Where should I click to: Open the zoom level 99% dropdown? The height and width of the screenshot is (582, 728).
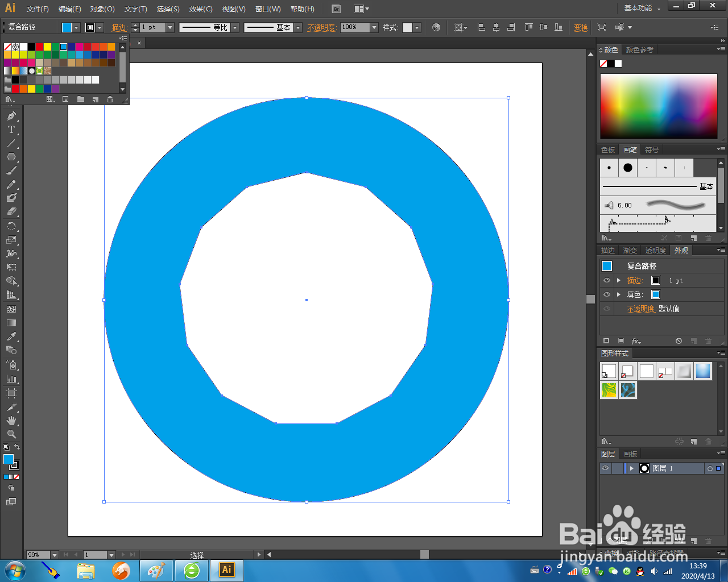(55, 555)
